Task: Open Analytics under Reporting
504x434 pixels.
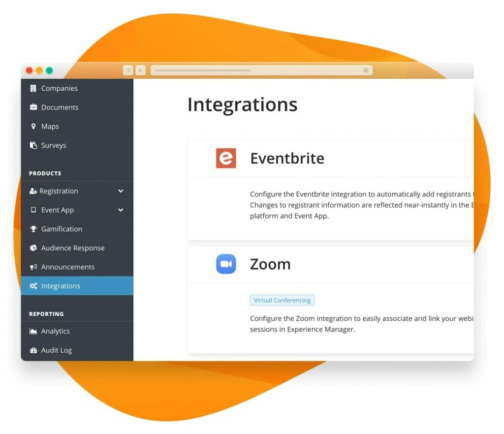Action: 77,331
